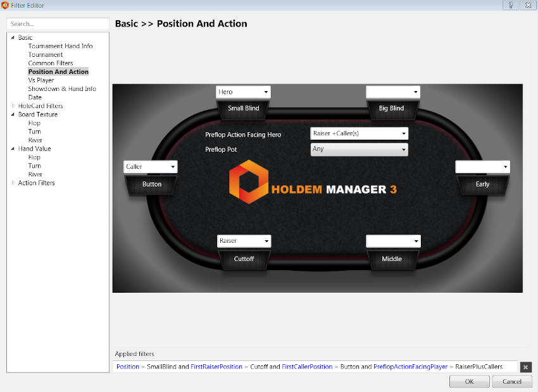Open Preflop Action Facing Hero dropdown
This screenshot has height=392, width=538.
[359, 133]
